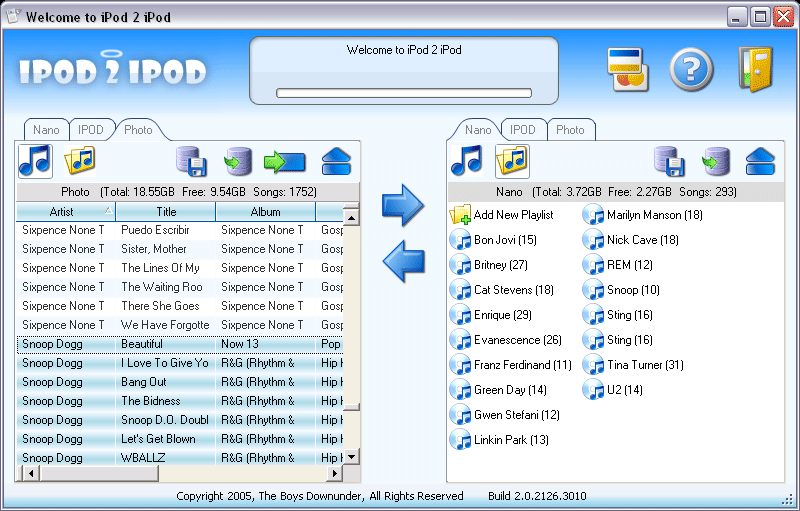Click the save database icon in right panel

[x=669, y=161]
